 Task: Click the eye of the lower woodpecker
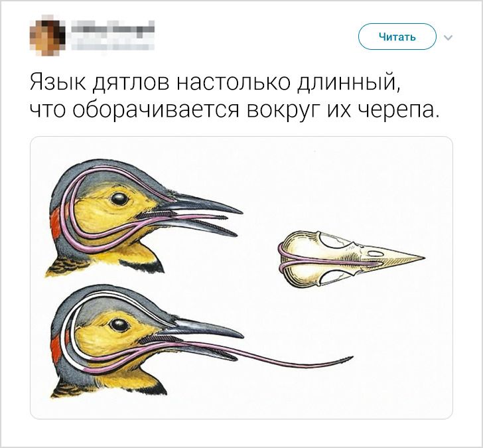point(120,325)
